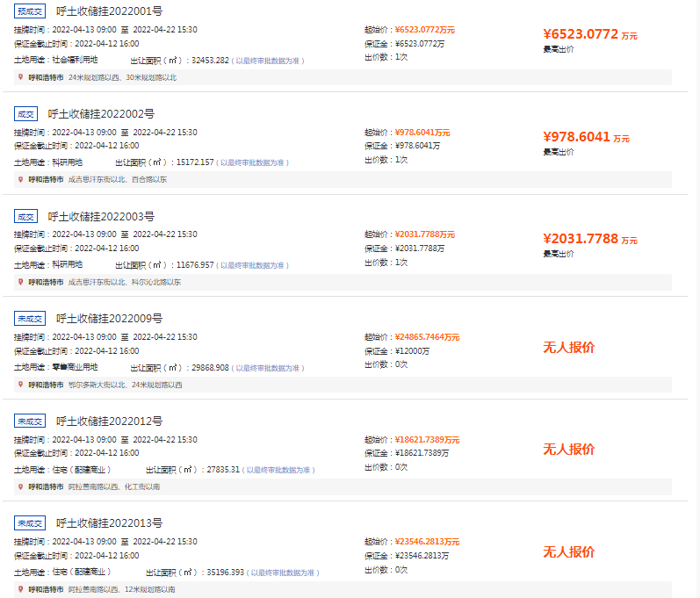Click location pin icon in 2022013号 listing
This screenshot has width=700, height=598.
20,589
